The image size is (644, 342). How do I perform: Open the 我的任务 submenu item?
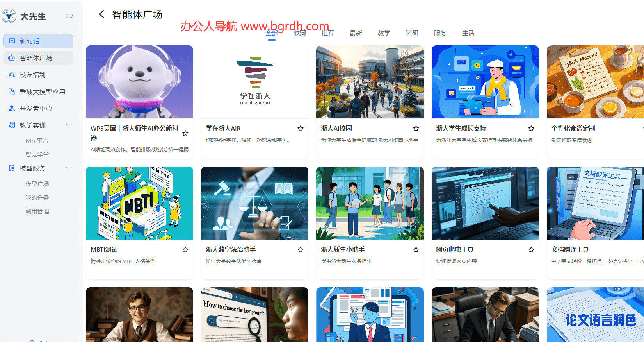coord(37,197)
